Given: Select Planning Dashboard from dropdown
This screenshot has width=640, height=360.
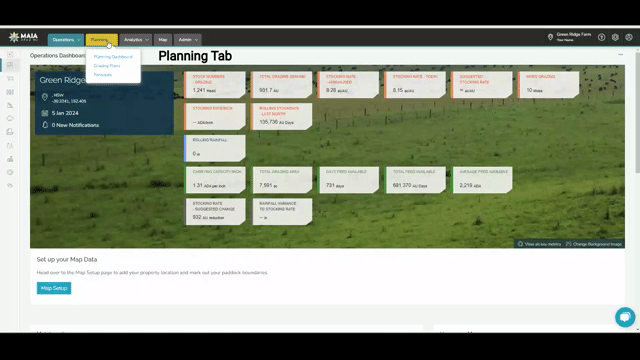Looking at the screenshot, I should (113, 57).
